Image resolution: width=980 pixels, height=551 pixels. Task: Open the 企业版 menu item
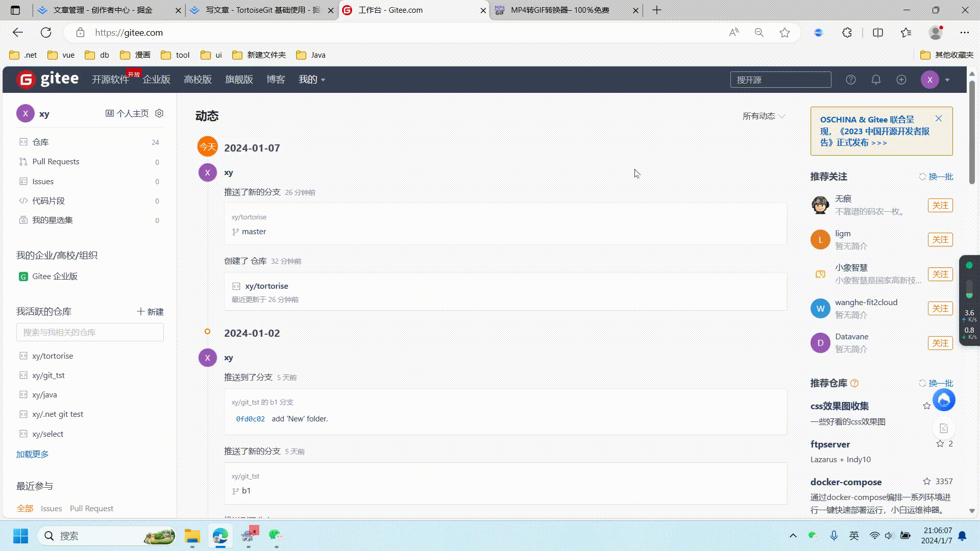point(156,80)
